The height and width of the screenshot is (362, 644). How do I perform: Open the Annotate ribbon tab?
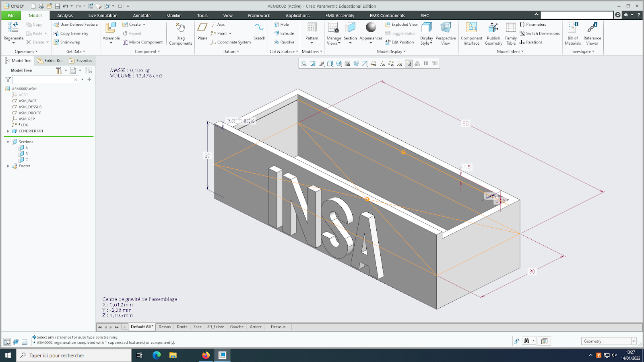point(142,16)
